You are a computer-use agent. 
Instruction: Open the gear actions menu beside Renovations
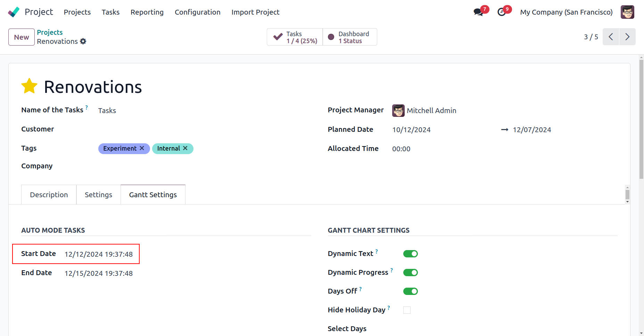tap(83, 41)
